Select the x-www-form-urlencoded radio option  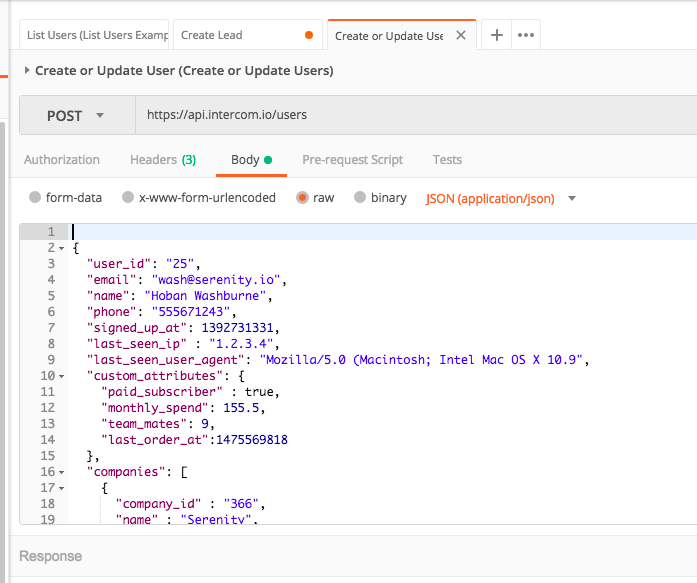(128, 198)
